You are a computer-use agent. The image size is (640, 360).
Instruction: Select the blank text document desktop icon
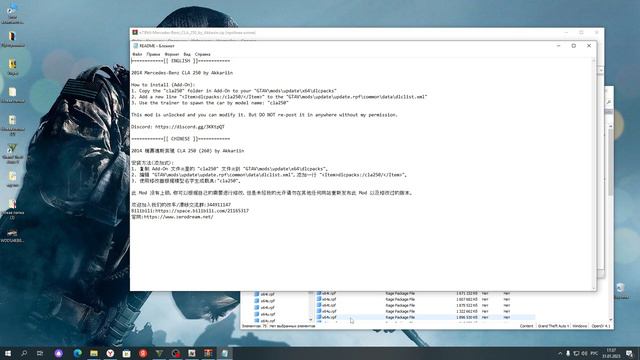13,95
